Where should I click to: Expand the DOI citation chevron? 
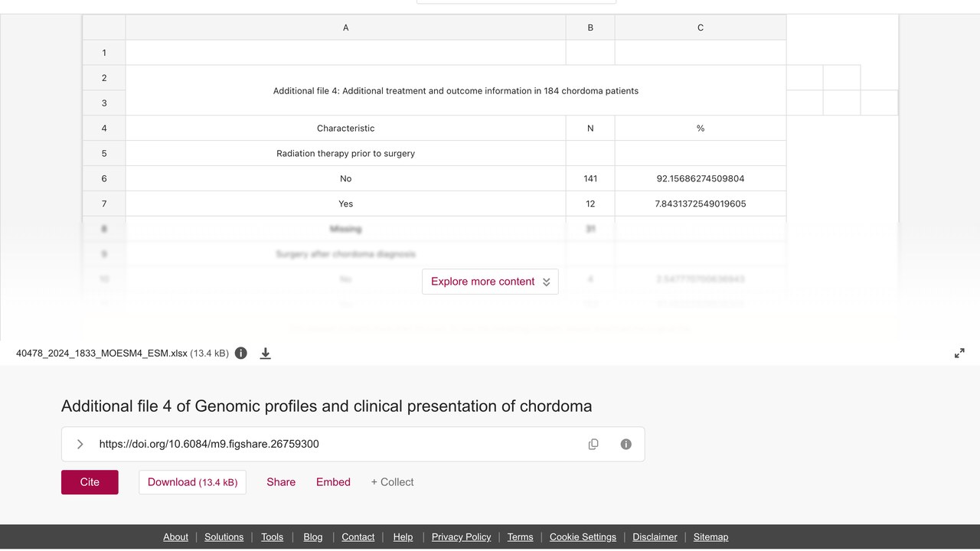click(x=80, y=444)
